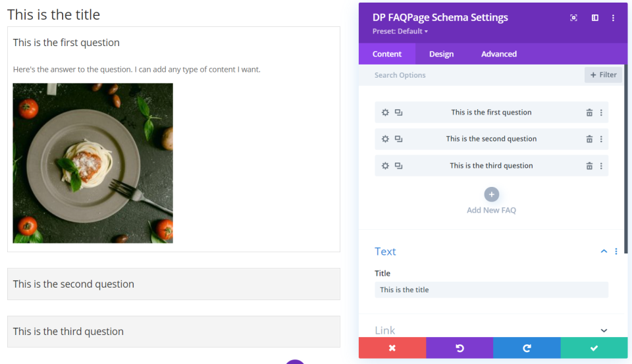The width and height of the screenshot is (632, 364).
Task: Open the module settings three-dot menu
Action: click(x=613, y=18)
